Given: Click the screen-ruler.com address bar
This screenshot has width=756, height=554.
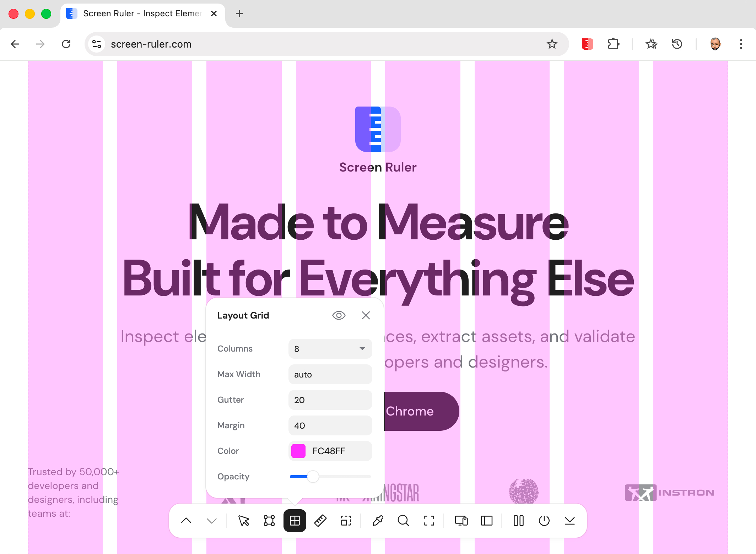Looking at the screenshot, I should click(x=327, y=44).
